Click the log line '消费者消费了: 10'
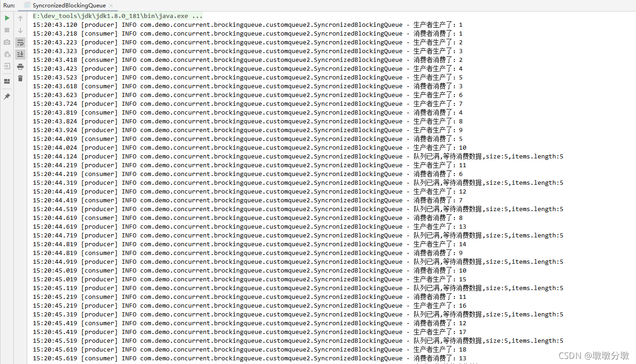The image size is (636, 364). [x=250, y=271]
